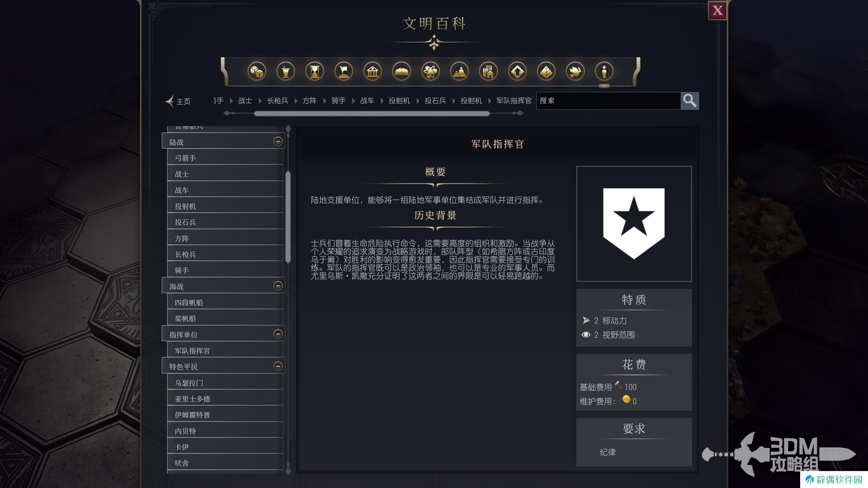Select the atom science category icon

430,72
